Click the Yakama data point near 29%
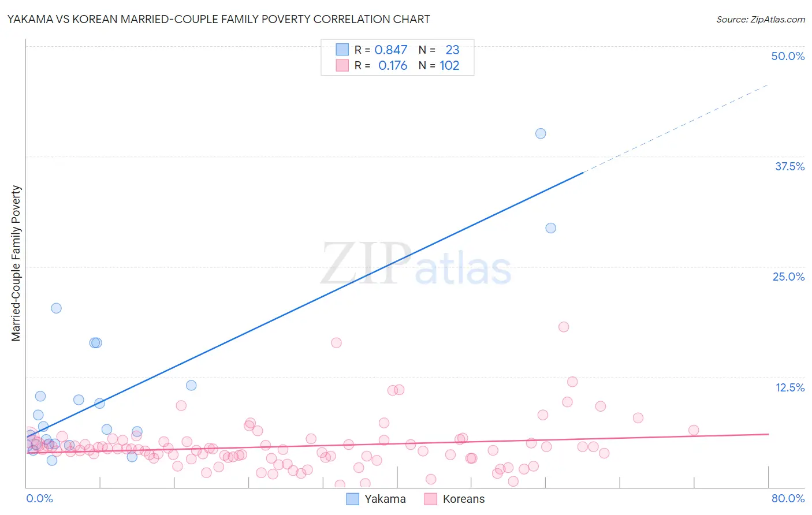The width and height of the screenshot is (812, 515). point(551,228)
